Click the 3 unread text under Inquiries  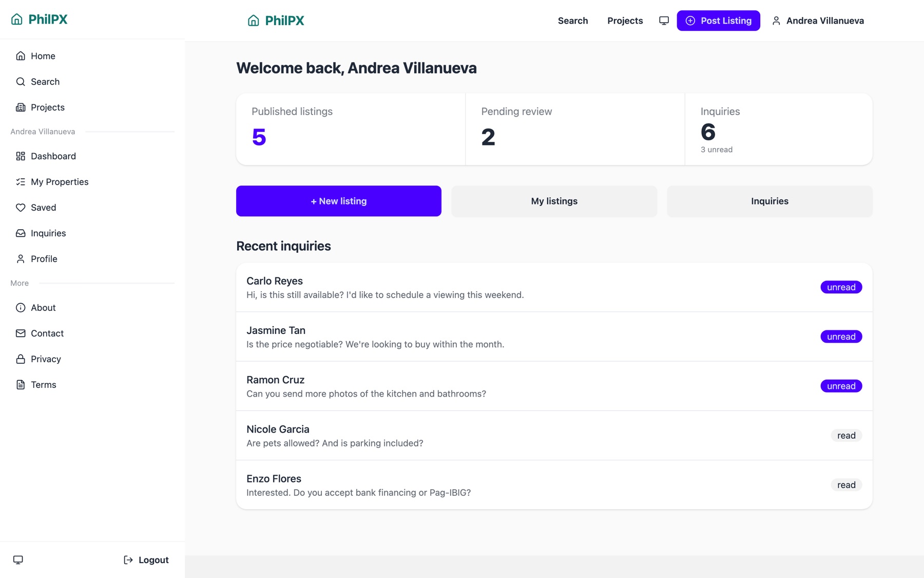click(717, 150)
